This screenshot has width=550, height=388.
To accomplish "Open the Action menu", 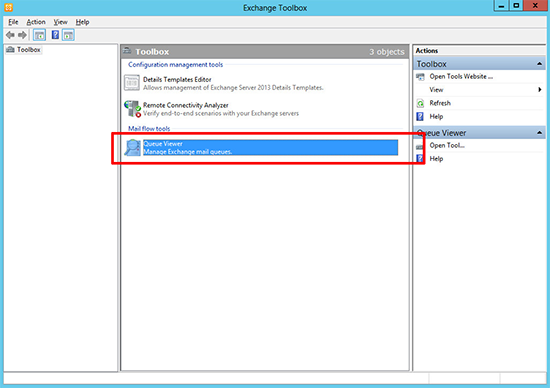I will coord(36,22).
